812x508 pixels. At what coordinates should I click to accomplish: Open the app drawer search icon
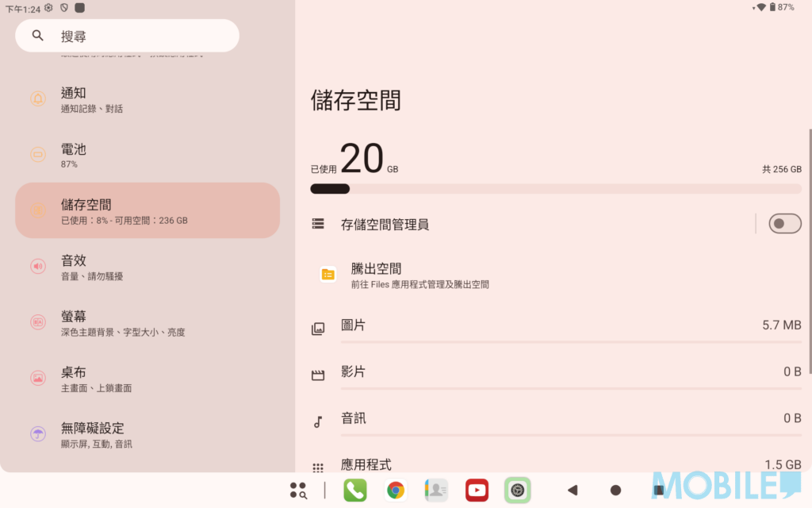298,491
